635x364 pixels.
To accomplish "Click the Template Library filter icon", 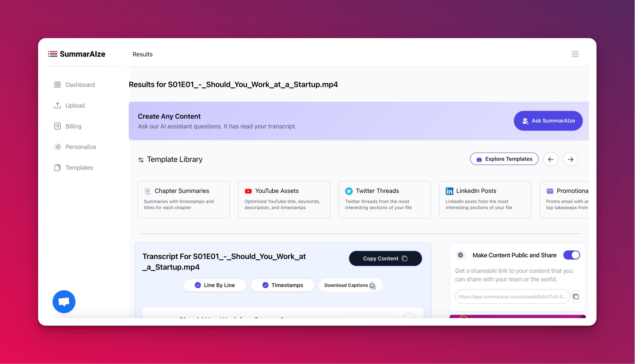I will point(141,160).
